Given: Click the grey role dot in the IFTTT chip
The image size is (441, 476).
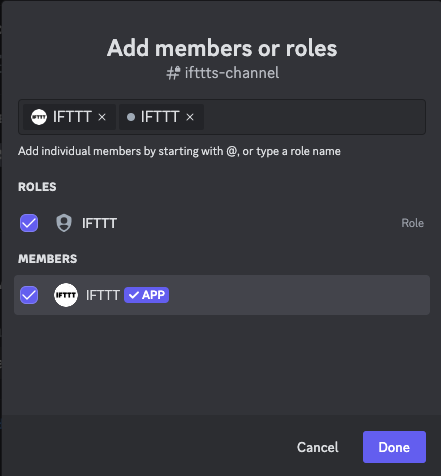Looking at the screenshot, I should (131, 117).
